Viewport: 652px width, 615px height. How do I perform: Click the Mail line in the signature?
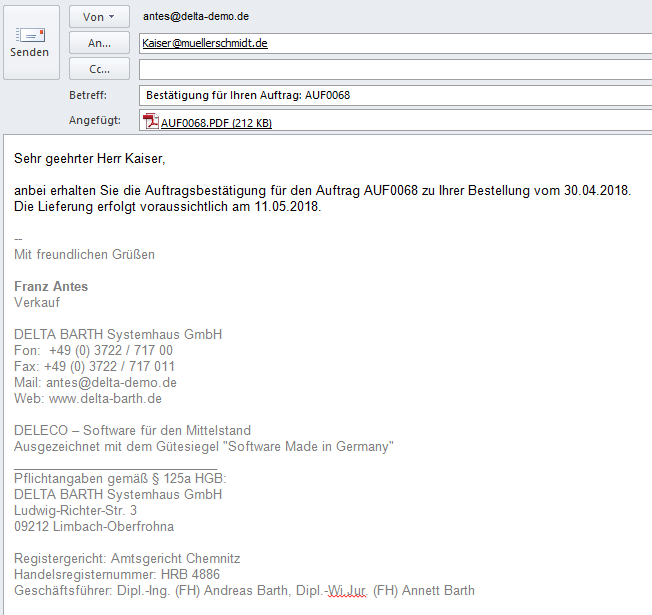pos(95,383)
